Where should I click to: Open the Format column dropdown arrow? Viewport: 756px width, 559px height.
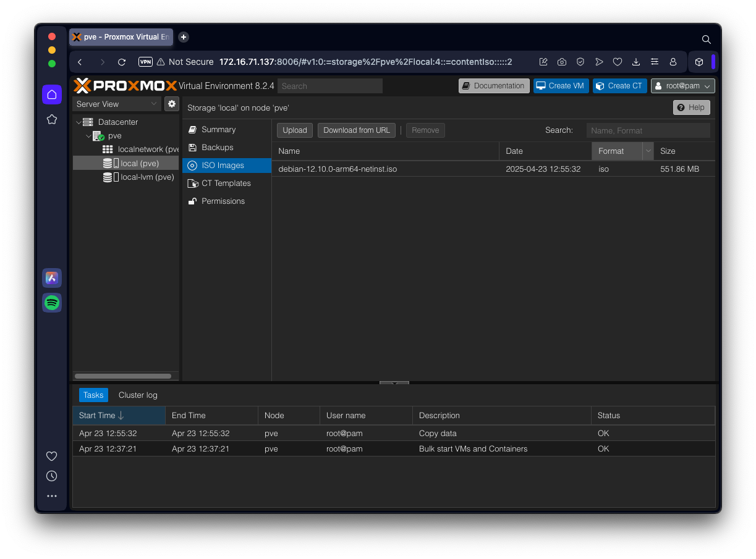648,151
